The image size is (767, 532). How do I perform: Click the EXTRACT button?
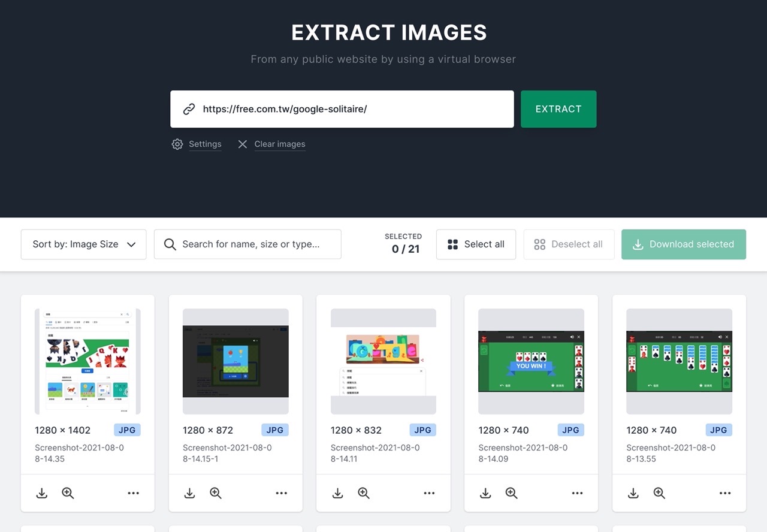(x=558, y=109)
